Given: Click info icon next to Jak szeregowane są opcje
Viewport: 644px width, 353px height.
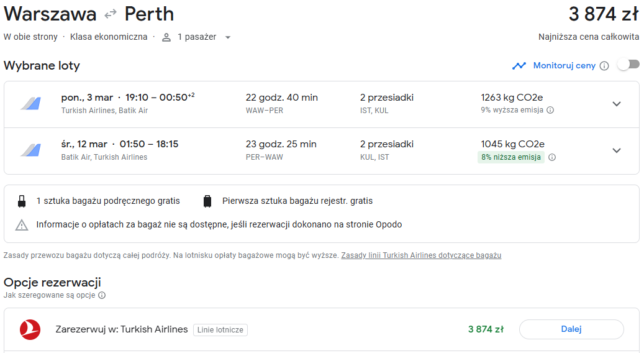Looking at the screenshot, I should 102,295.
